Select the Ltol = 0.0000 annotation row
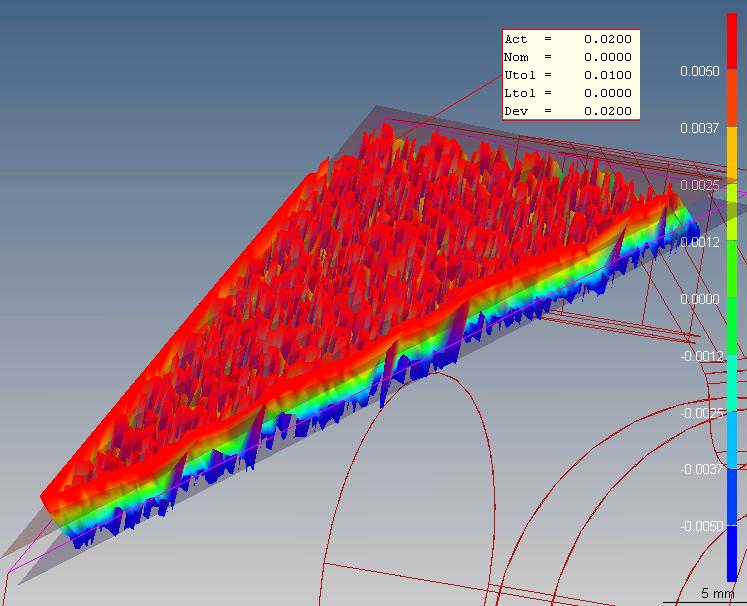The height and width of the screenshot is (606, 747). point(568,93)
